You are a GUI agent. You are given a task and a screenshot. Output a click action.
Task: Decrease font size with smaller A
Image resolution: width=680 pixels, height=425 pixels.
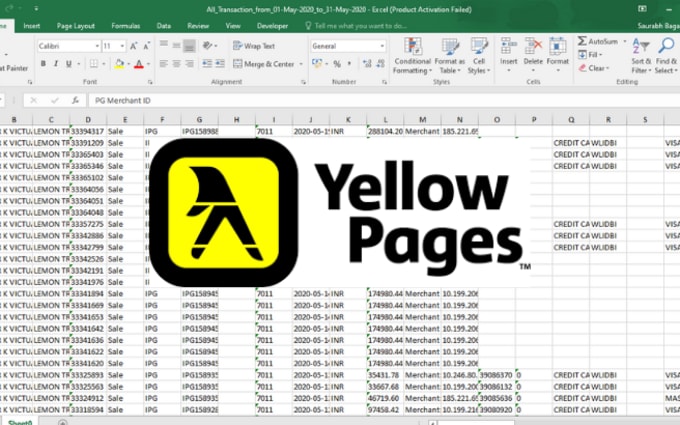point(147,46)
